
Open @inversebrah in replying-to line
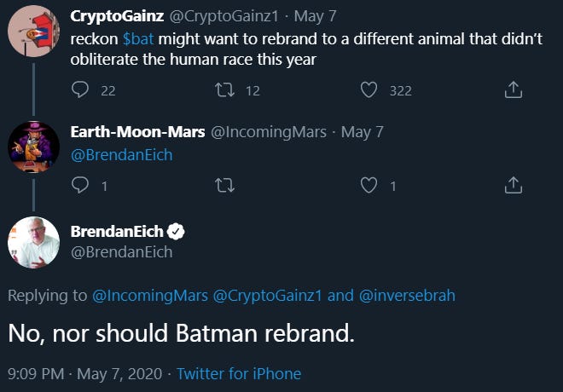pyautogui.click(x=407, y=296)
